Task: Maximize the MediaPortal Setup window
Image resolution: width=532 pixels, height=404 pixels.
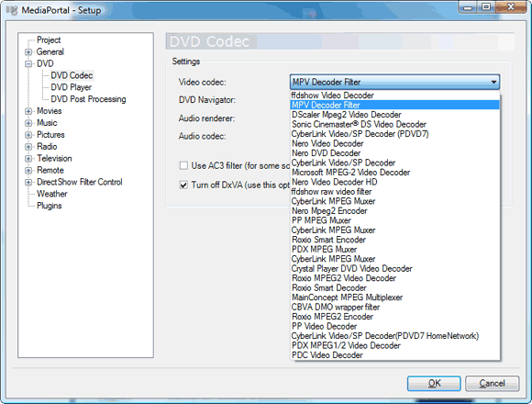Action: point(486,6)
